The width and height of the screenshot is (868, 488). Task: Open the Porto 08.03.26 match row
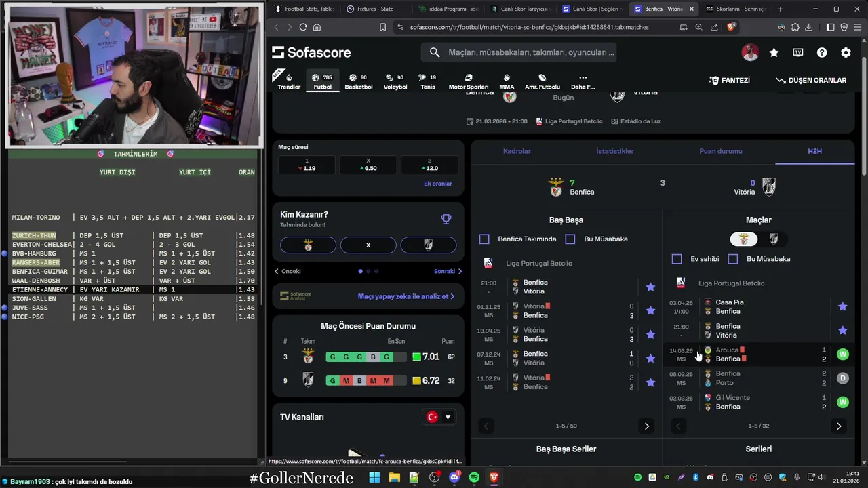759,378
